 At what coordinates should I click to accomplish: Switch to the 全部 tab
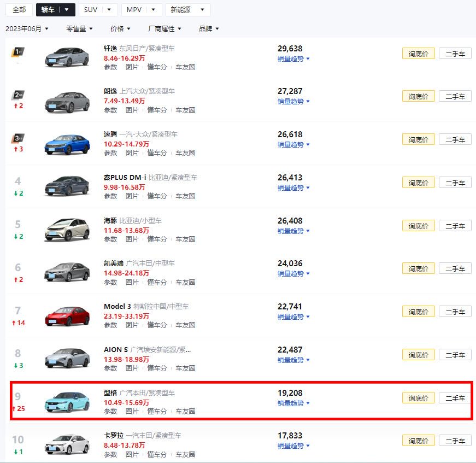click(x=19, y=10)
